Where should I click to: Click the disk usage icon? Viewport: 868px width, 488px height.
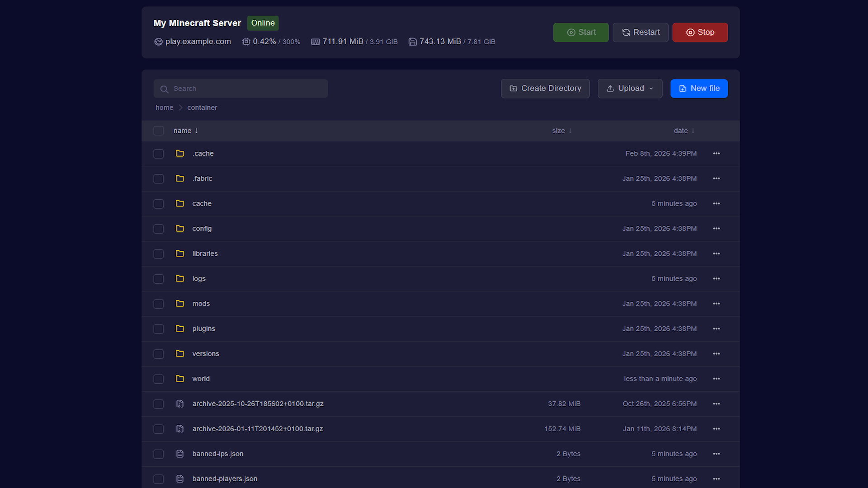[x=412, y=42]
